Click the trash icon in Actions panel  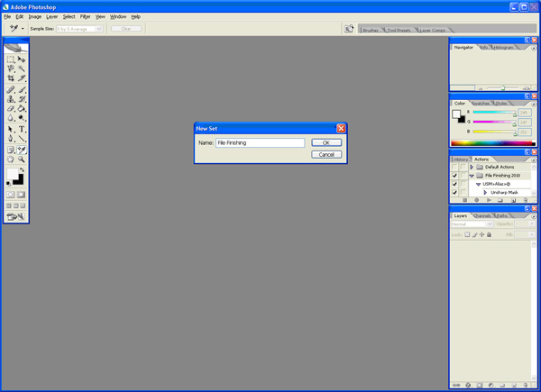(x=525, y=200)
